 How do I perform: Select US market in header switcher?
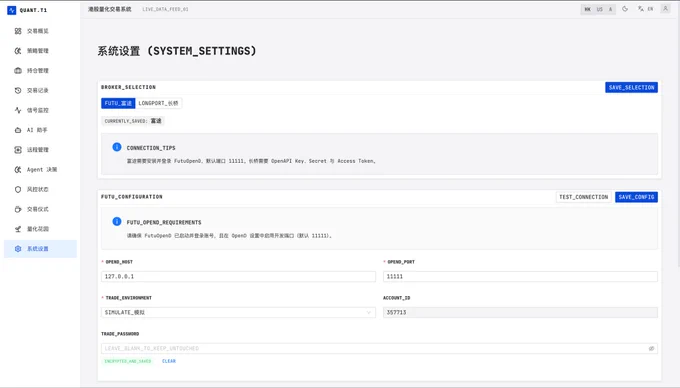coord(599,9)
